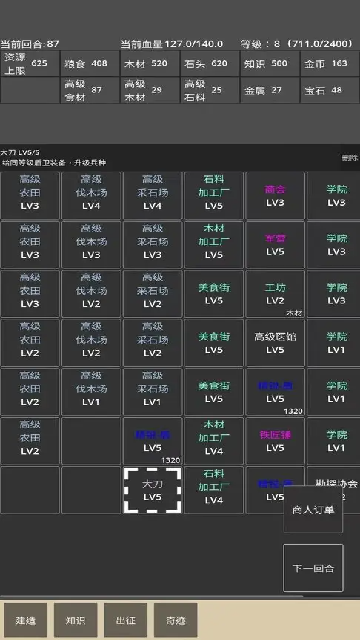The image size is (360, 640).
Task: Pick the 高级伐木场 LV1 tile
Action: 91,392
